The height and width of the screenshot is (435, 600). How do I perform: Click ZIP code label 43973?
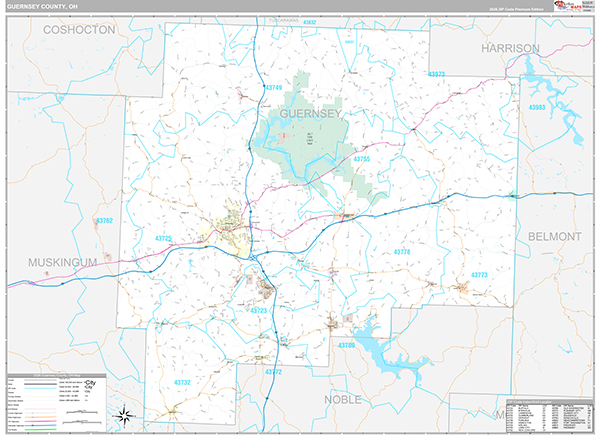coord(436,74)
